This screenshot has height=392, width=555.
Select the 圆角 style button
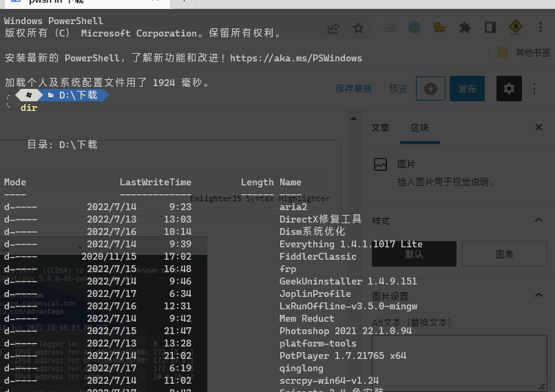coord(504,254)
